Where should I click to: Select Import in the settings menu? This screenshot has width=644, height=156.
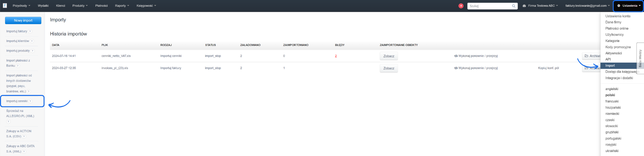click(x=610, y=66)
